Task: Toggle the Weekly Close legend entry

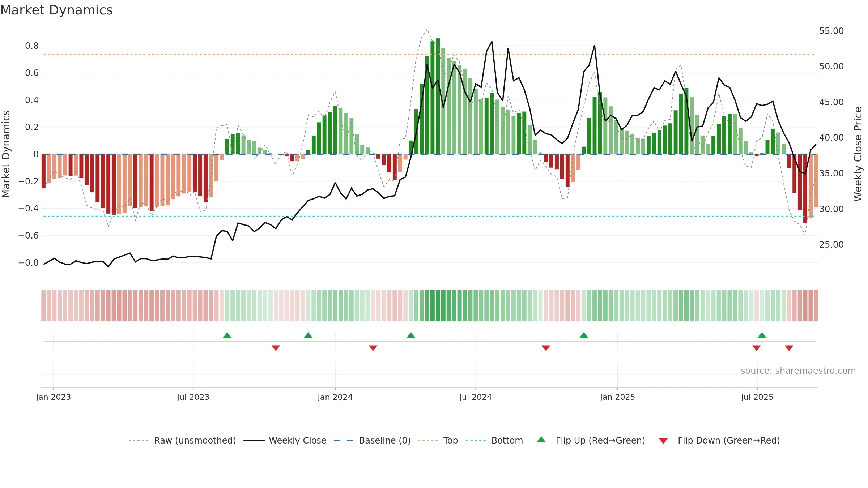Action: [285, 440]
